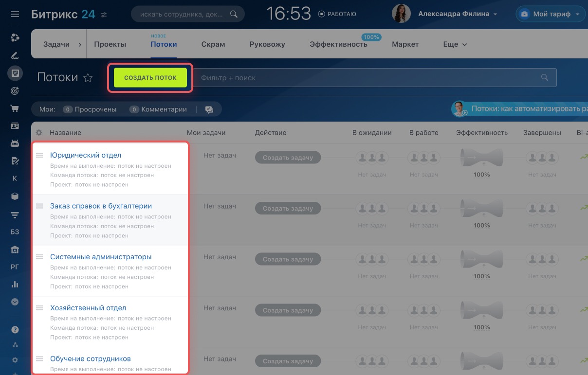Open the sitemap structure sidebar icon

15,345
